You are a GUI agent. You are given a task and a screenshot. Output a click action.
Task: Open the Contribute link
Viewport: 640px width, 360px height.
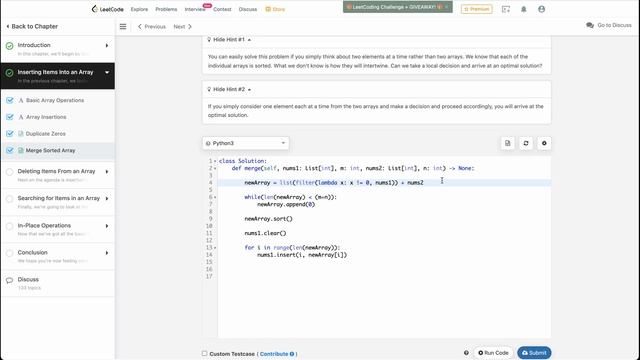274,354
